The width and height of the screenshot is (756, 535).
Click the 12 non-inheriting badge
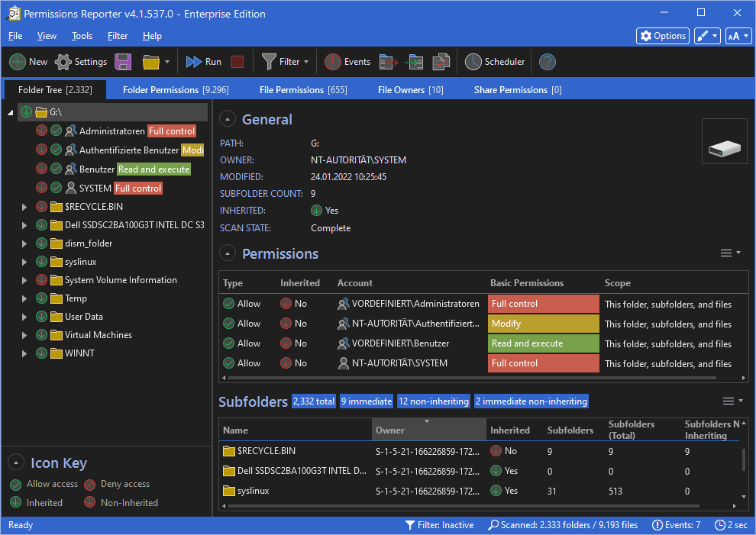(434, 401)
